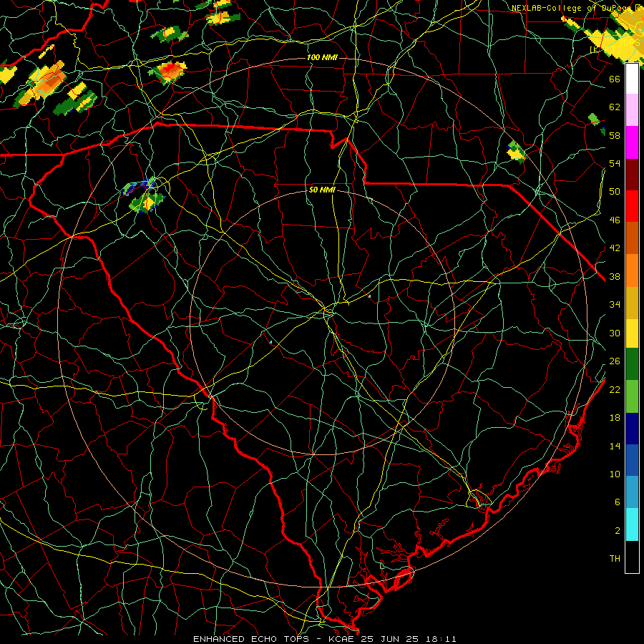Select the light pink legend swatch

632,109
